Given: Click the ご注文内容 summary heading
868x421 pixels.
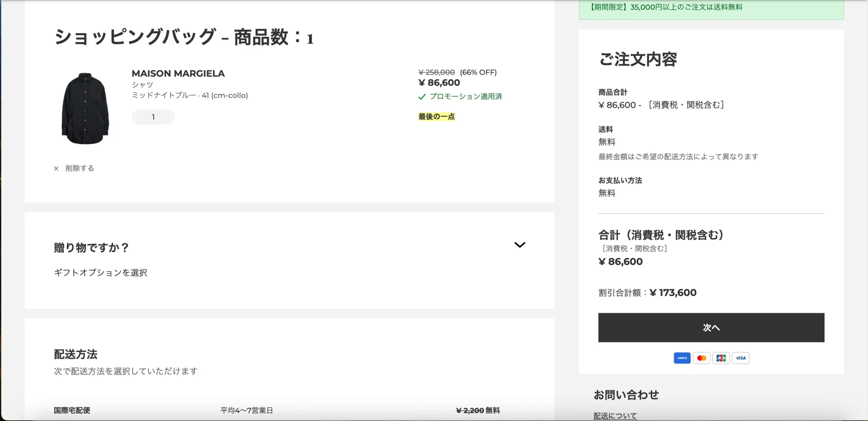Looking at the screenshot, I should point(638,59).
